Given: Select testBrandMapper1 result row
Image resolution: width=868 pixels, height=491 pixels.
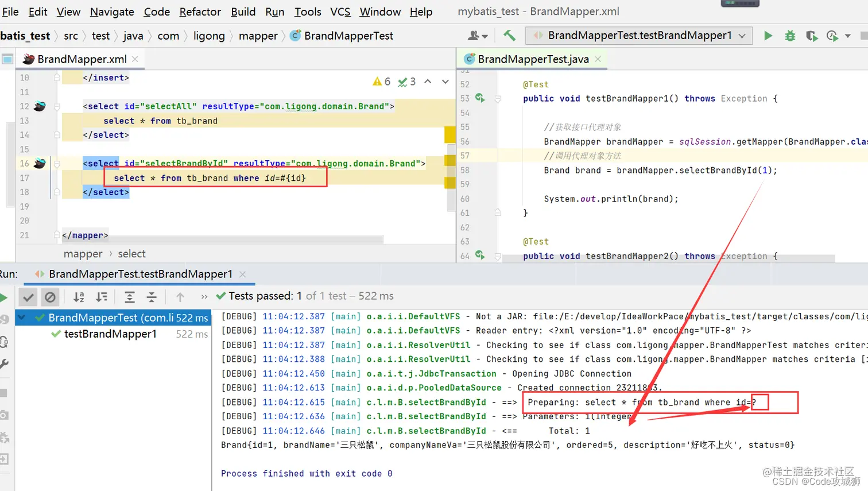Looking at the screenshot, I should click(x=113, y=334).
